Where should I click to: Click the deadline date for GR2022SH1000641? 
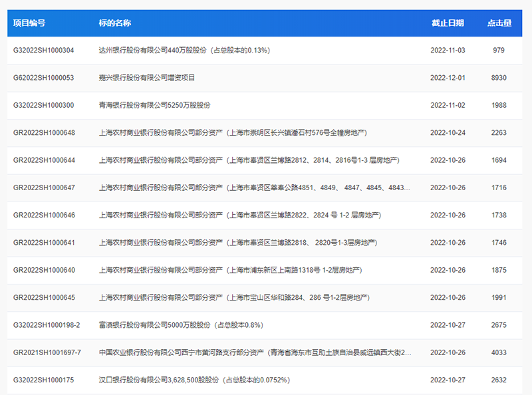pyautogui.click(x=448, y=243)
